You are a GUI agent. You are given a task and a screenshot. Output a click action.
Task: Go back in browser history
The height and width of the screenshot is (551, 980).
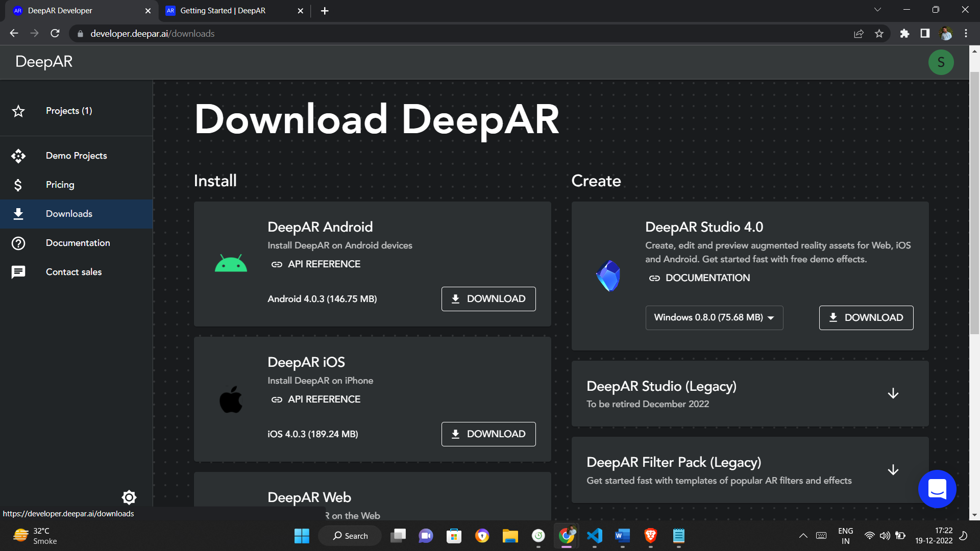click(x=14, y=33)
